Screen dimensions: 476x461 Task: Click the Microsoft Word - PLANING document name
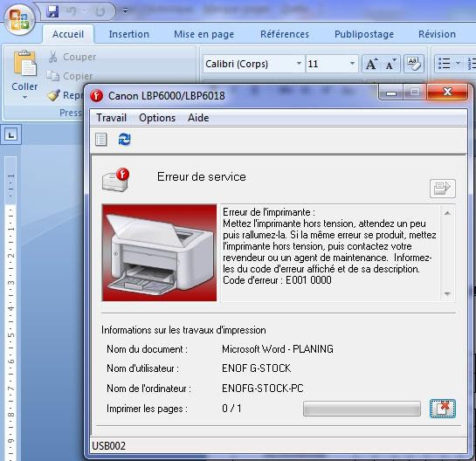click(278, 349)
